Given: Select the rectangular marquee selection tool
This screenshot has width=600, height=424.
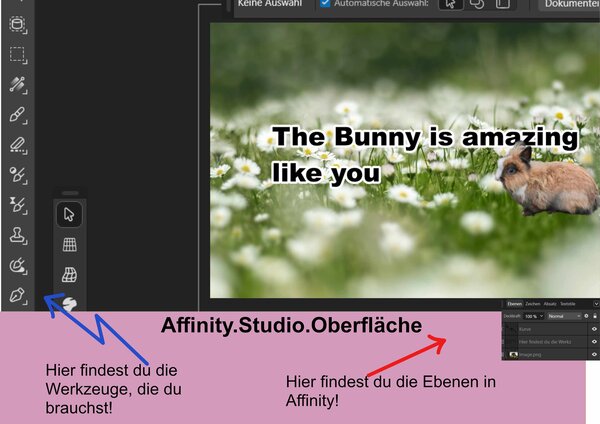Looking at the screenshot, I should 17,54.
